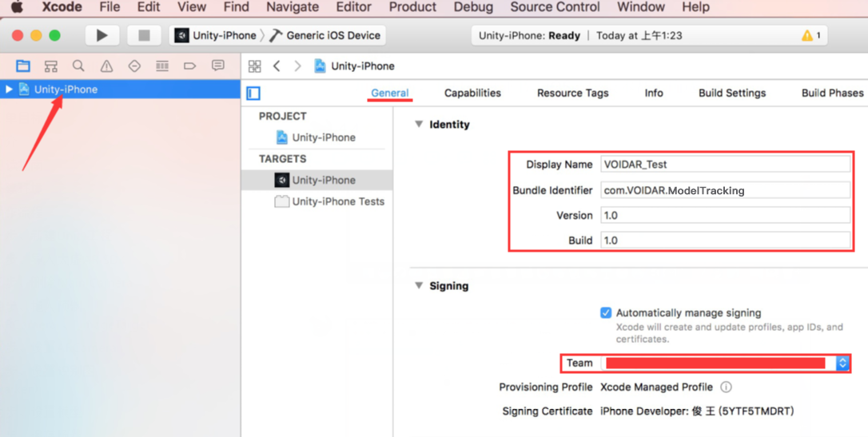Open the Debug menu

click(473, 7)
